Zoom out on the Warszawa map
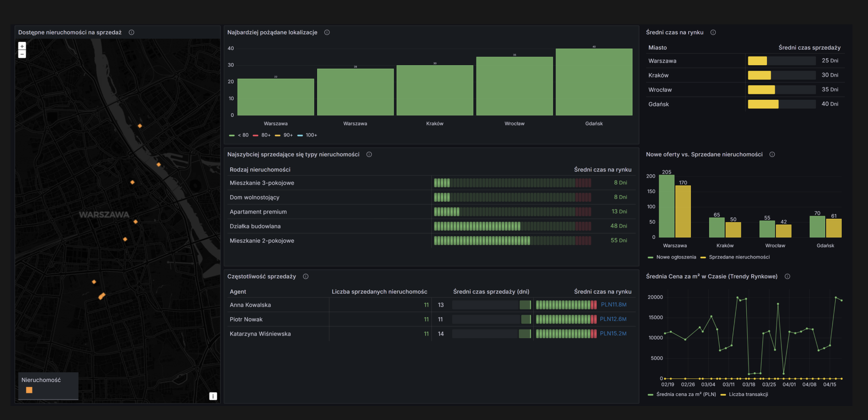The image size is (868, 420). (x=22, y=54)
